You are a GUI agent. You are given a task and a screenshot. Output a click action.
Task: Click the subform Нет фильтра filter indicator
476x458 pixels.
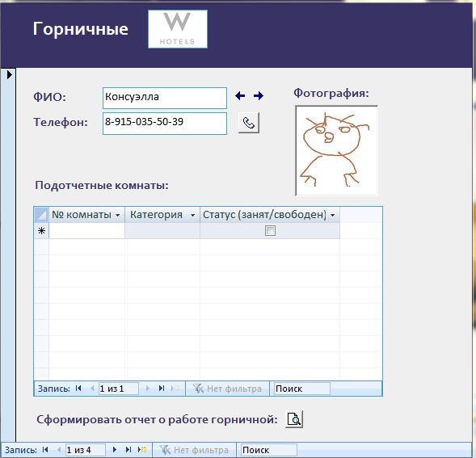point(227,389)
